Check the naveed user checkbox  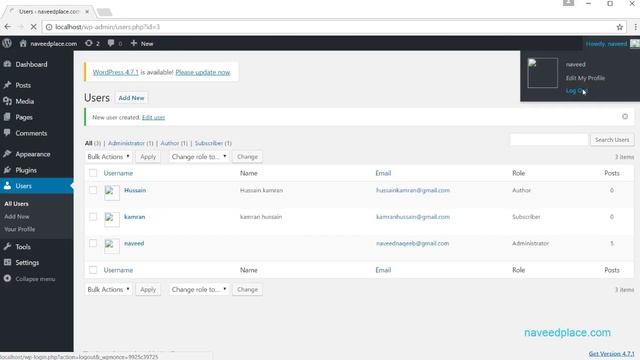(x=93, y=243)
